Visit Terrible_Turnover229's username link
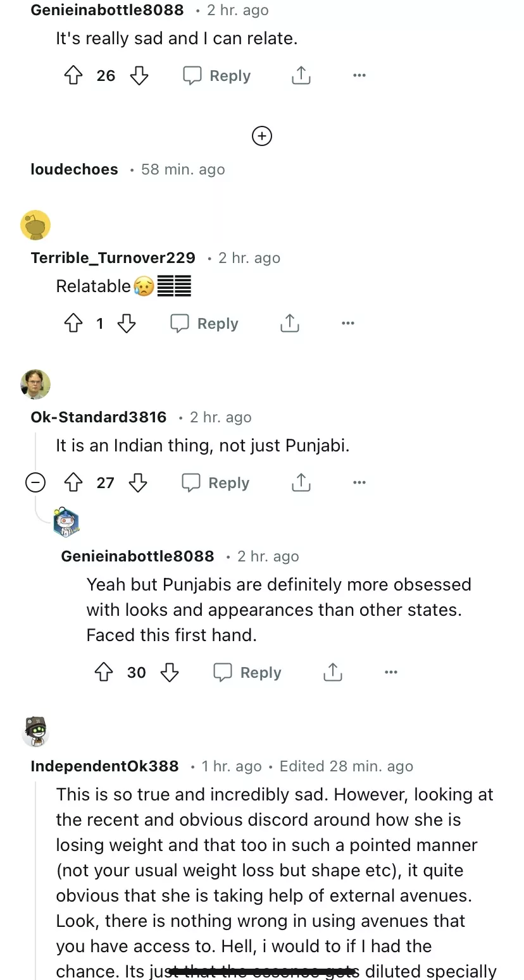The image size is (524, 980). (x=113, y=258)
